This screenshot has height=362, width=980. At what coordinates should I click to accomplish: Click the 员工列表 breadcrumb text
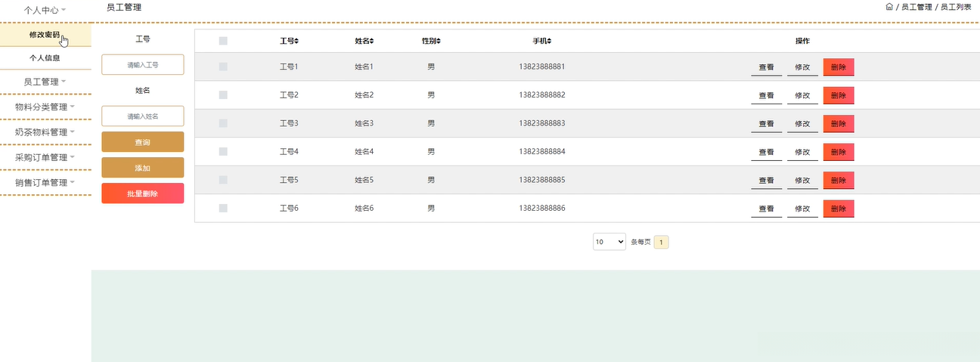click(956, 7)
